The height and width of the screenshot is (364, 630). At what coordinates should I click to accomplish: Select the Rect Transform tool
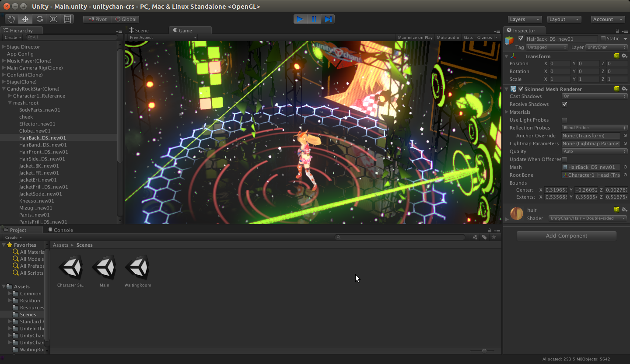(x=67, y=19)
